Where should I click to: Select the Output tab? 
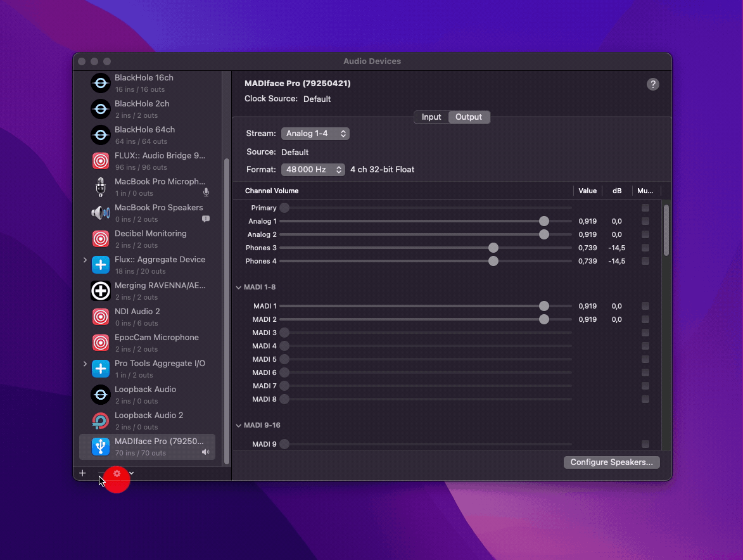coord(469,117)
